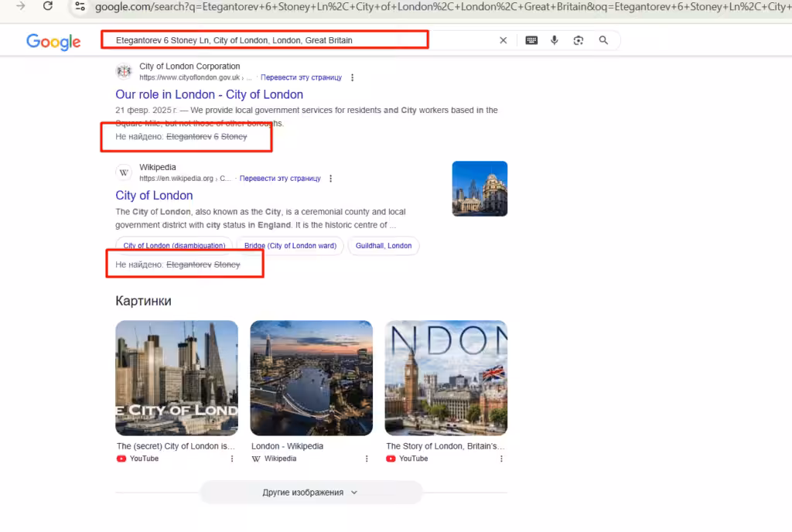Click 'Wikipedia' site name above the City of London result
Screen dimensions: 792x532
pos(158,167)
